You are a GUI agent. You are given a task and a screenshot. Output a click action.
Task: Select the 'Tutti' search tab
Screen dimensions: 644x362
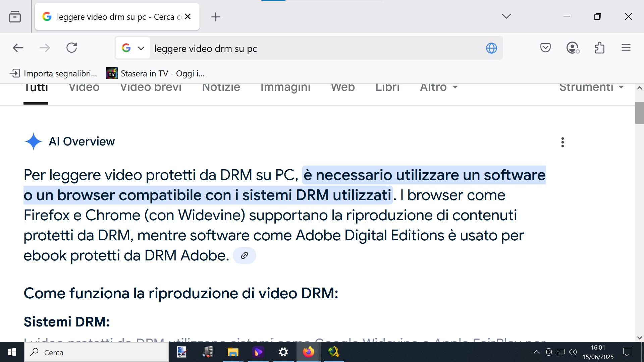pos(36,88)
